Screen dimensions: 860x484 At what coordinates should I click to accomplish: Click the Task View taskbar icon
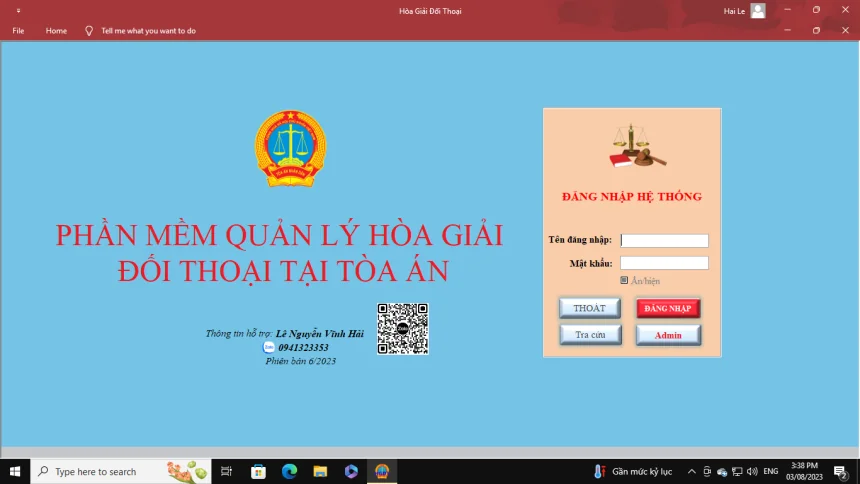[227, 471]
